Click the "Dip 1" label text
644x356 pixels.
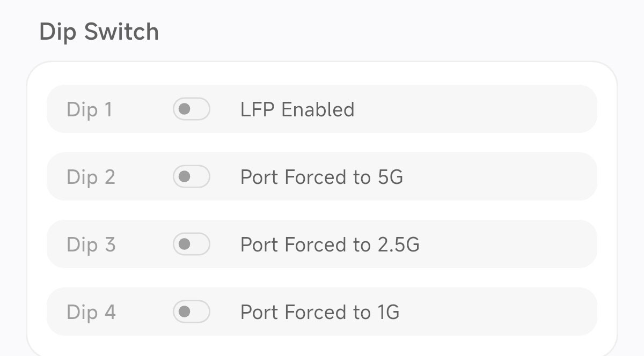tap(89, 109)
